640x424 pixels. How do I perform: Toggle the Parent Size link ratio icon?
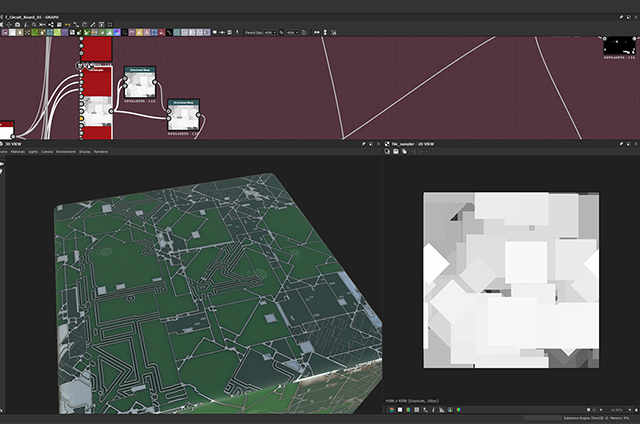coord(281,32)
